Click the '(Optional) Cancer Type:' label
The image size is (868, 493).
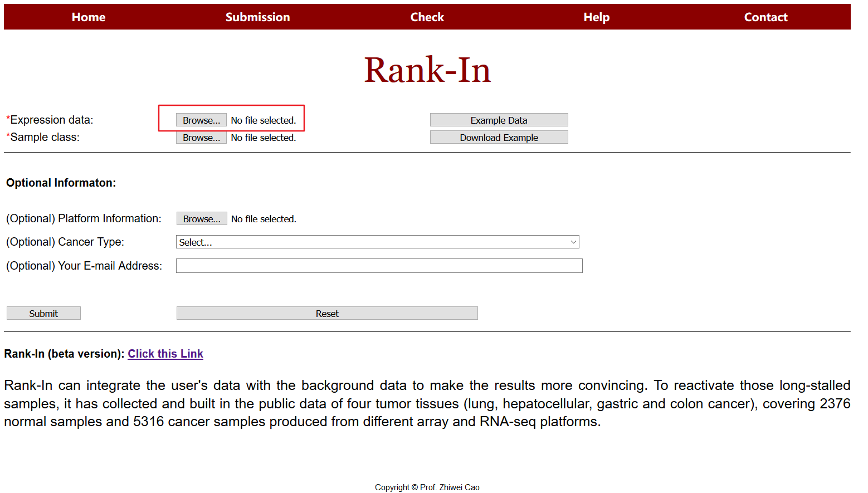(x=65, y=242)
